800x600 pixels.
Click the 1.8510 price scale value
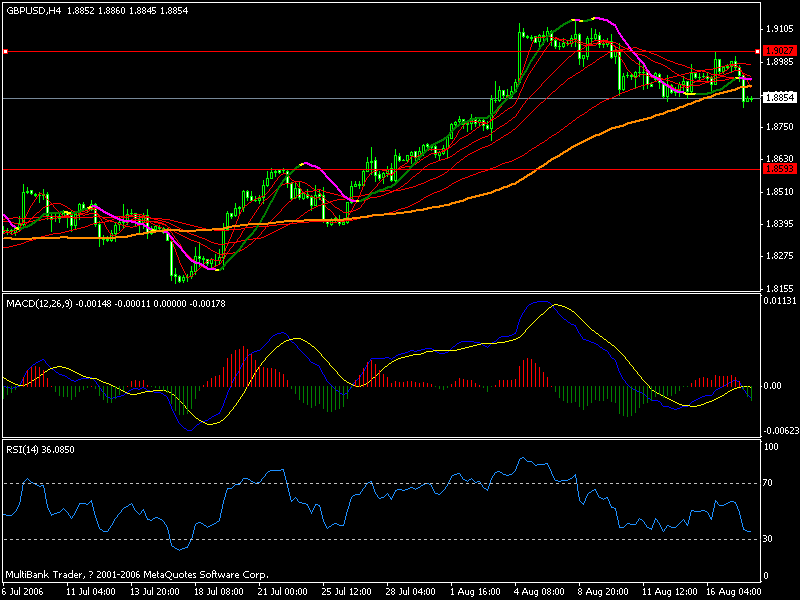coord(780,192)
